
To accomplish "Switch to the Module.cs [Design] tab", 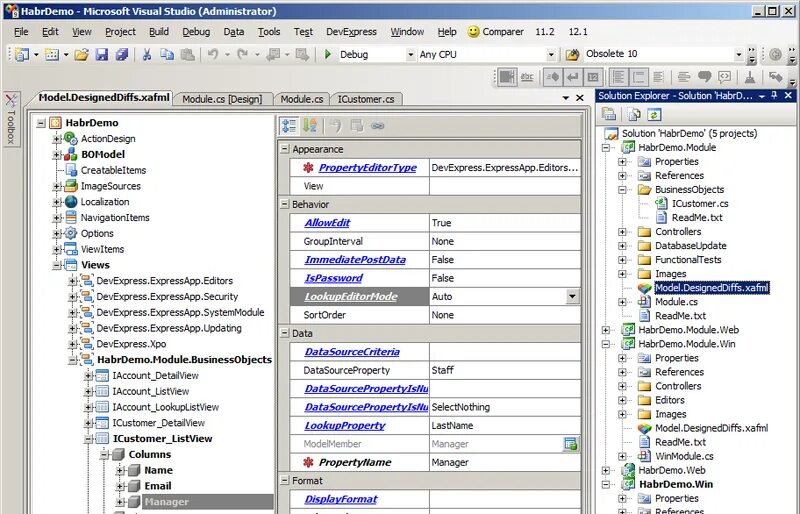I will (222, 99).
